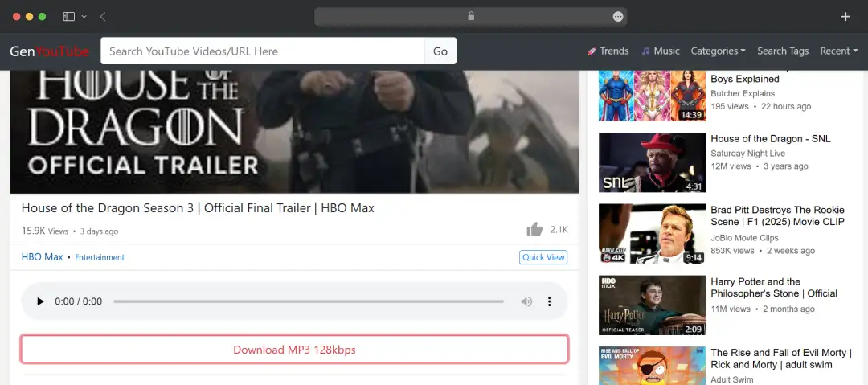The height and width of the screenshot is (385, 868).
Task: Open the address bar ellipsis menu
Action: (x=618, y=17)
